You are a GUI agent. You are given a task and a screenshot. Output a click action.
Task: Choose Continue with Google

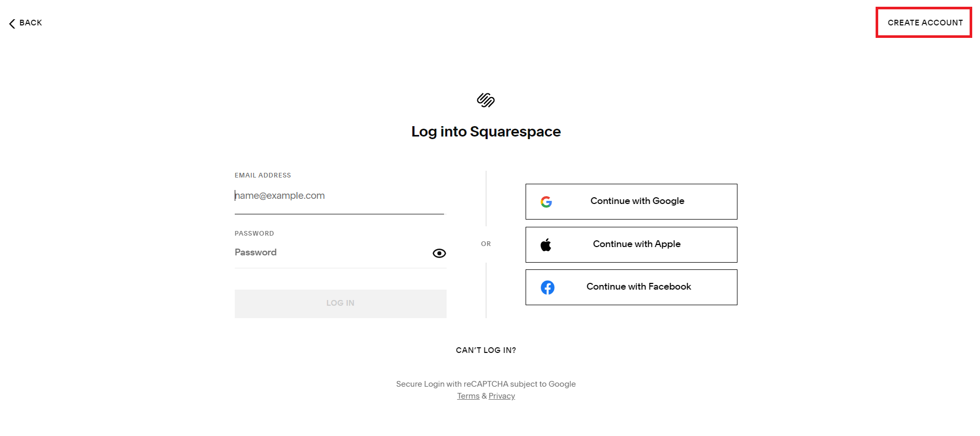click(x=632, y=201)
